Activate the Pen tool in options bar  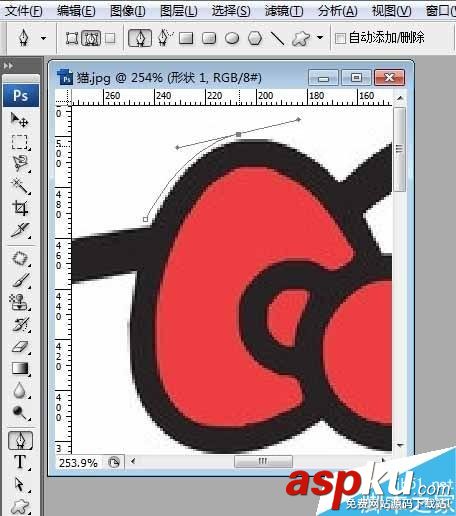[140, 38]
